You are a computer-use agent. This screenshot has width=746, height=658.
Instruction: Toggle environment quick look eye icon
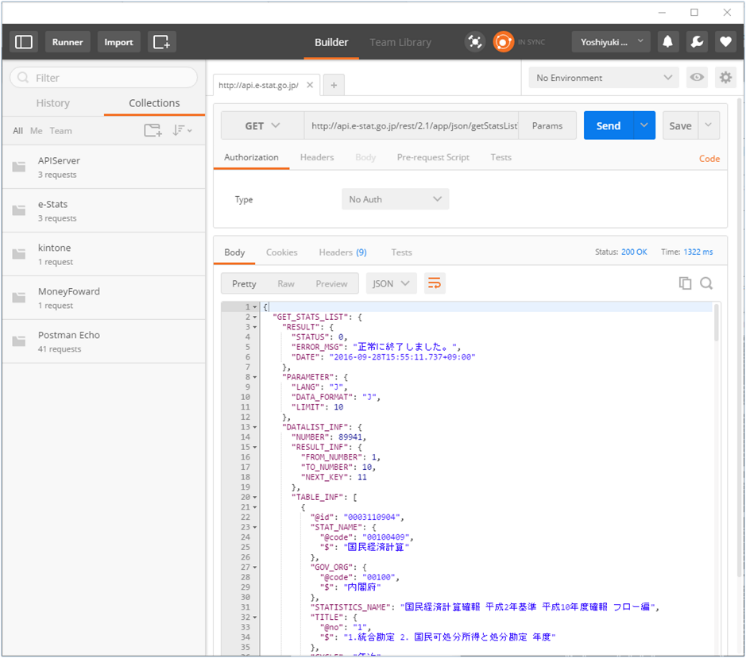point(697,77)
